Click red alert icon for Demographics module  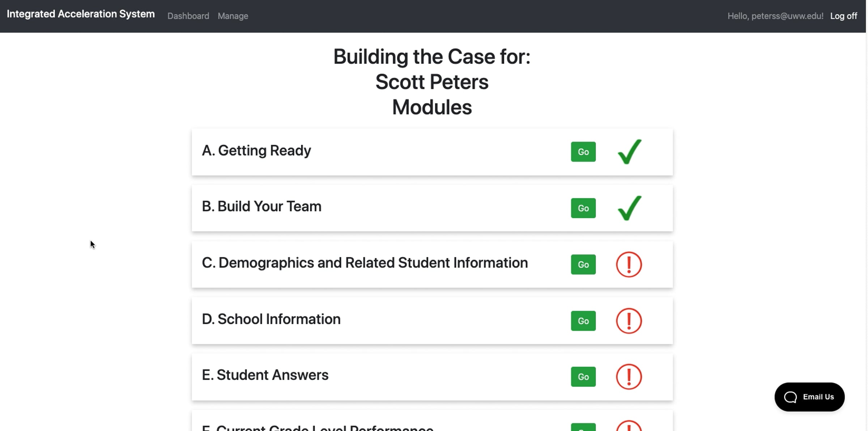point(629,264)
